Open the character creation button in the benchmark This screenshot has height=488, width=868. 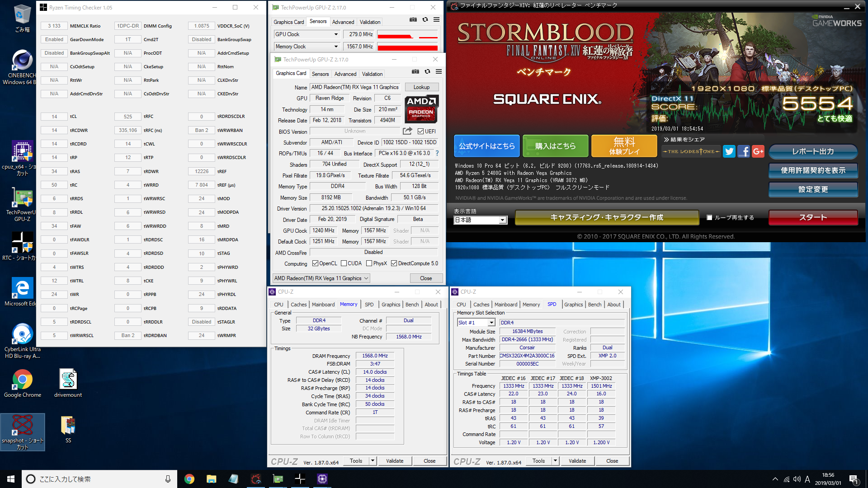(607, 217)
